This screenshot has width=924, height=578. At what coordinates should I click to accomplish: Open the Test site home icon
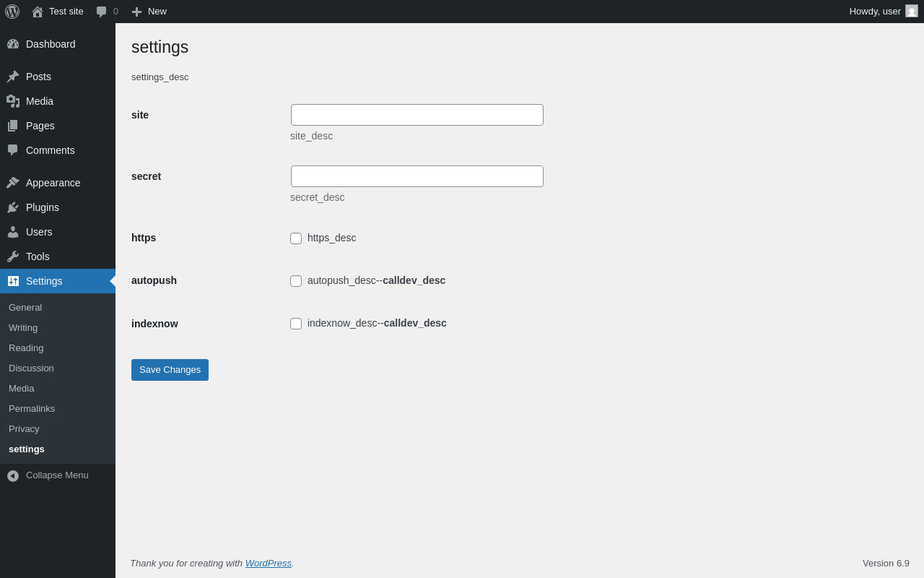click(x=38, y=12)
